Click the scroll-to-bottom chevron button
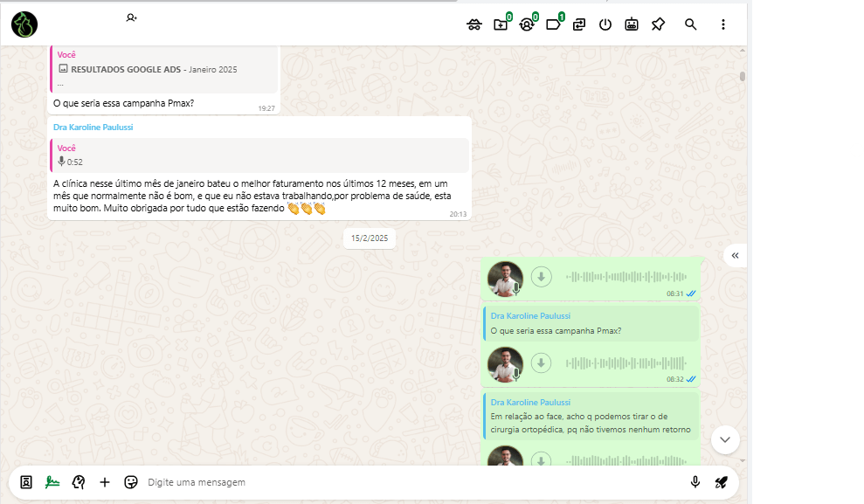This screenshot has height=504, width=864. click(x=725, y=438)
